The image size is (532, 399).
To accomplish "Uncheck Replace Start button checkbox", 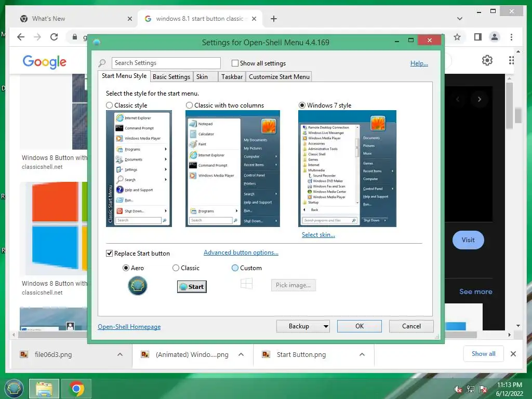I will tap(109, 254).
